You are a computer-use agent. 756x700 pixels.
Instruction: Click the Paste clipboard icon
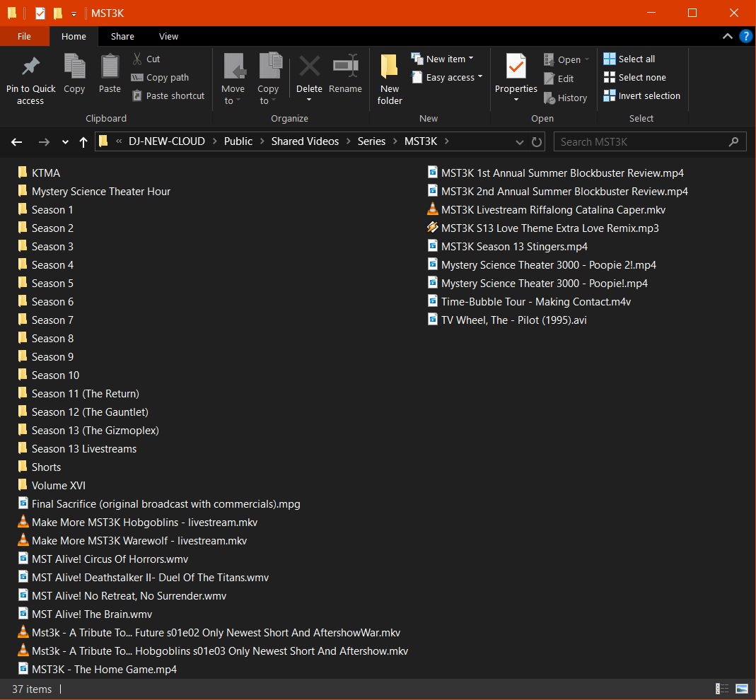(110, 66)
